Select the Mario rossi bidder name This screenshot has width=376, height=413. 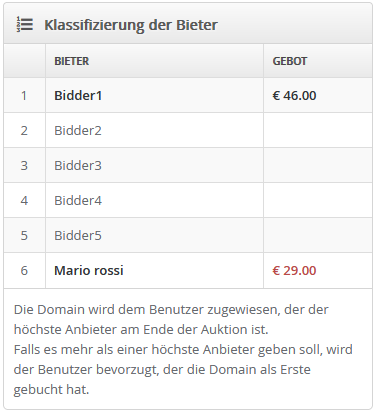click(89, 271)
